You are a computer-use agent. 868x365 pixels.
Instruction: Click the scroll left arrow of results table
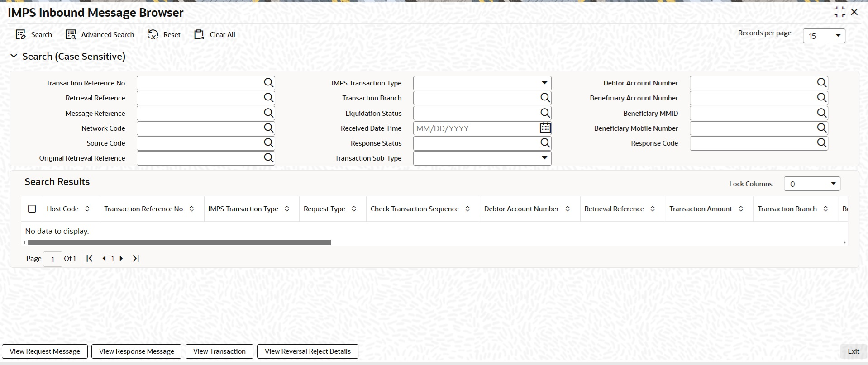click(x=24, y=242)
